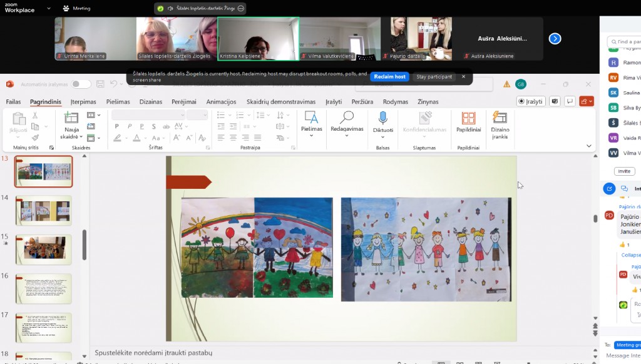Toggle bold formatting in Šriftas group
The height and width of the screenshot is (364, 641).
tap(116, 126)
